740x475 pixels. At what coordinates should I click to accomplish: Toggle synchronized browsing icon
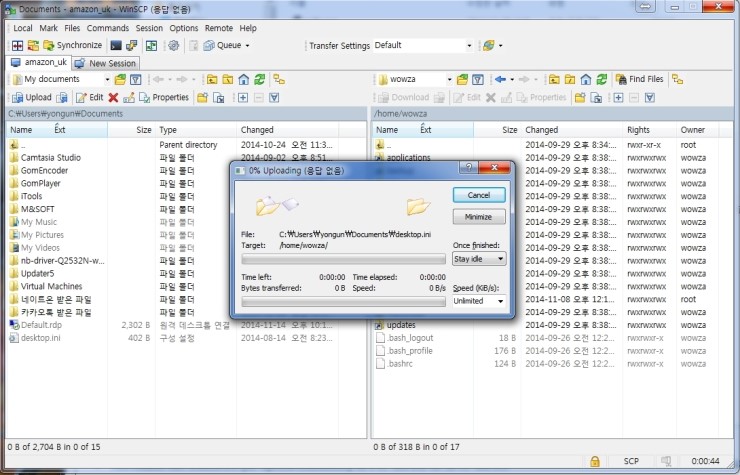pos(151,45)
